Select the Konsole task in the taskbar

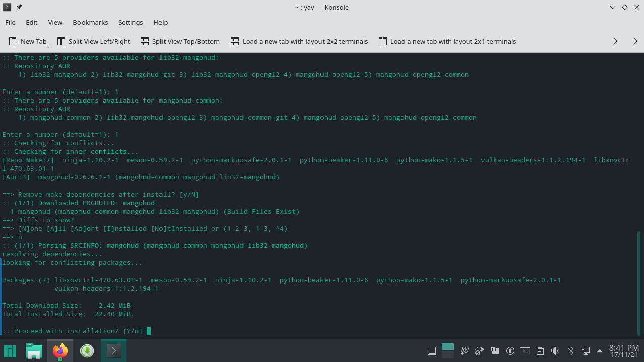(113, 350)
